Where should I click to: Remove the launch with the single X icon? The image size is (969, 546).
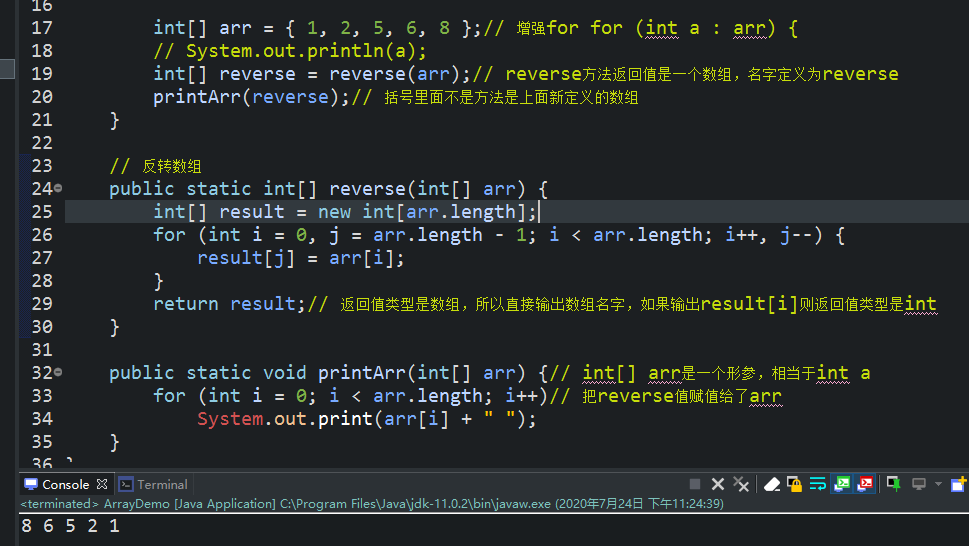[x=717, y=484]
